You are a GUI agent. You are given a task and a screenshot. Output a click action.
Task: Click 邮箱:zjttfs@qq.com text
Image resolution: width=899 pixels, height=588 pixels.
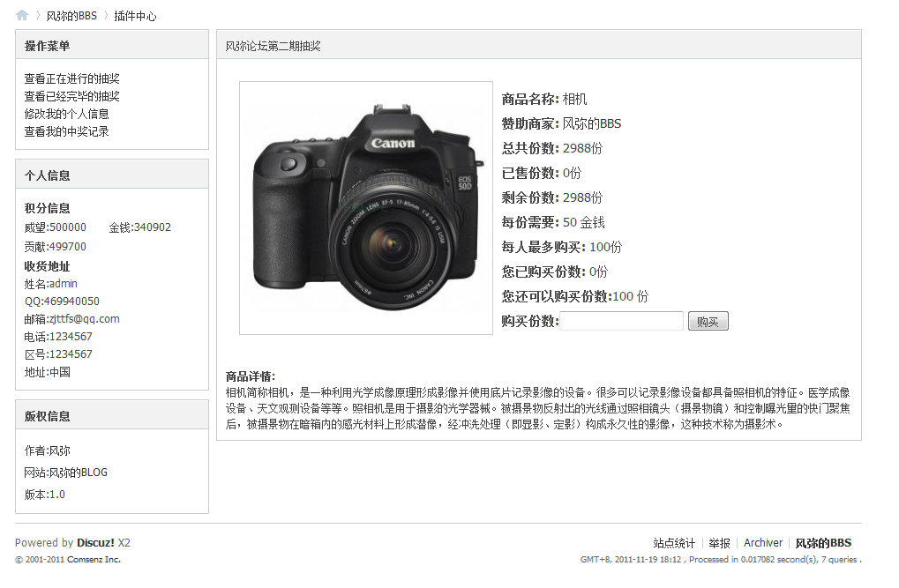click(71, 319)
